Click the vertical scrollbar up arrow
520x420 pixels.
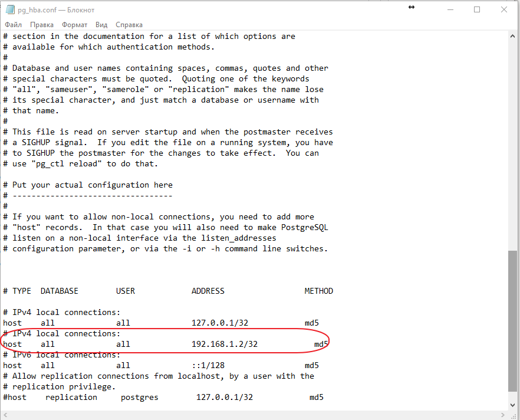coord(513,36)
